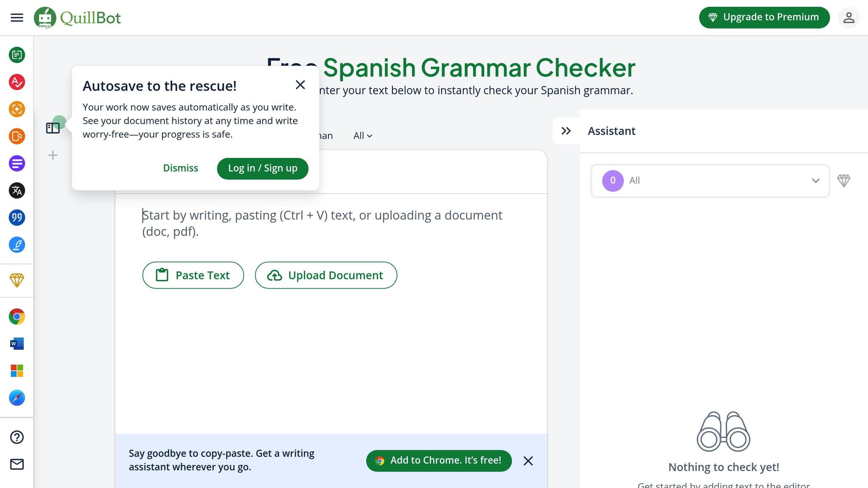The width and height of the screenshot is (868, 488).
Task: Click the Log in / Sign up button
Action: pyautogui.click(x=262, y=168)
